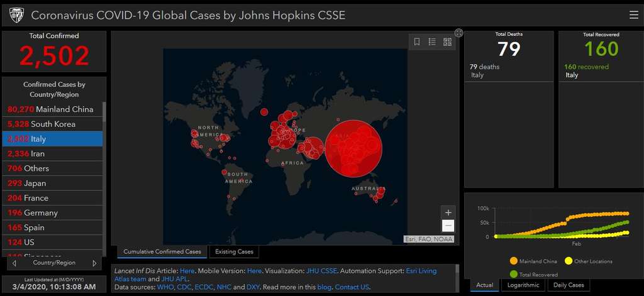Click the case circle over South America
The height and width of the screenshot is (296, 644).
pos(225,172)
